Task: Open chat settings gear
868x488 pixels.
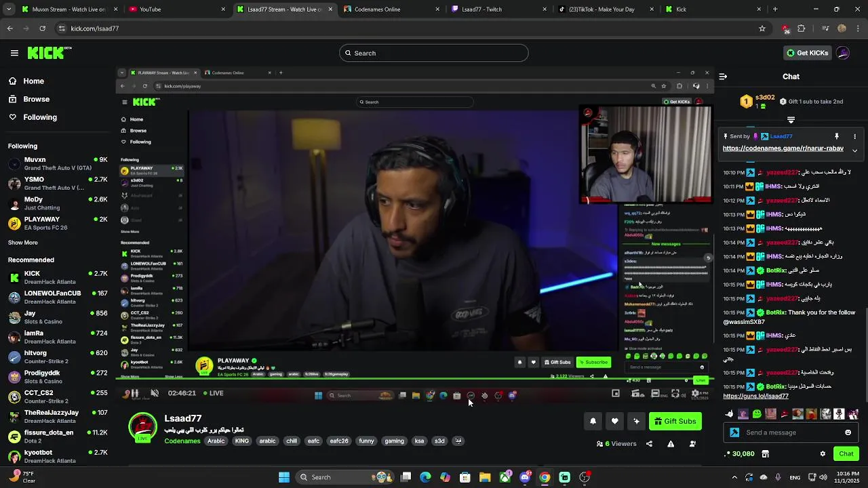Action: (823, 453)
